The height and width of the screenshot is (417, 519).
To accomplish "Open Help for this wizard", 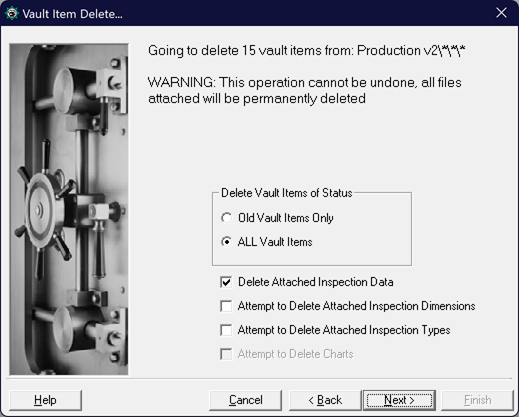I will 45,400.
